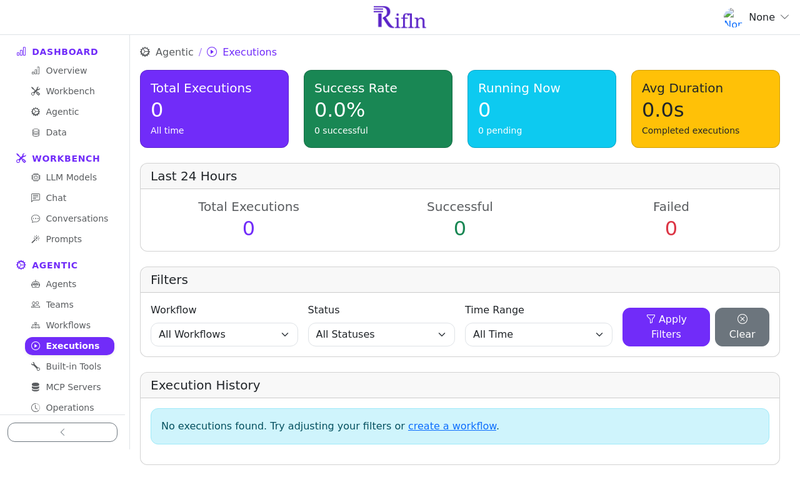This screenshot has height=485, width=800.
Task: Click the user avatar image
Action: (x=733, y=17)
